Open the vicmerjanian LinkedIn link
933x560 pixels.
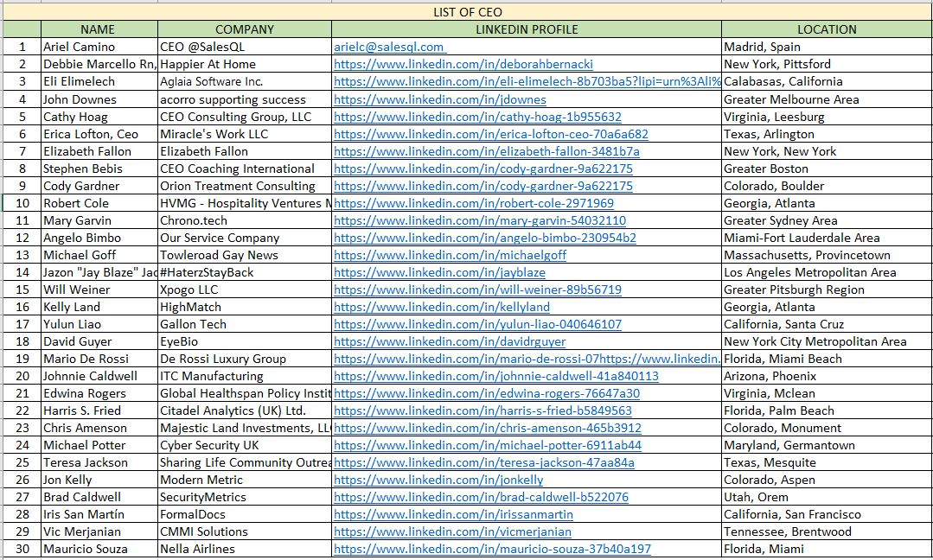452,531
